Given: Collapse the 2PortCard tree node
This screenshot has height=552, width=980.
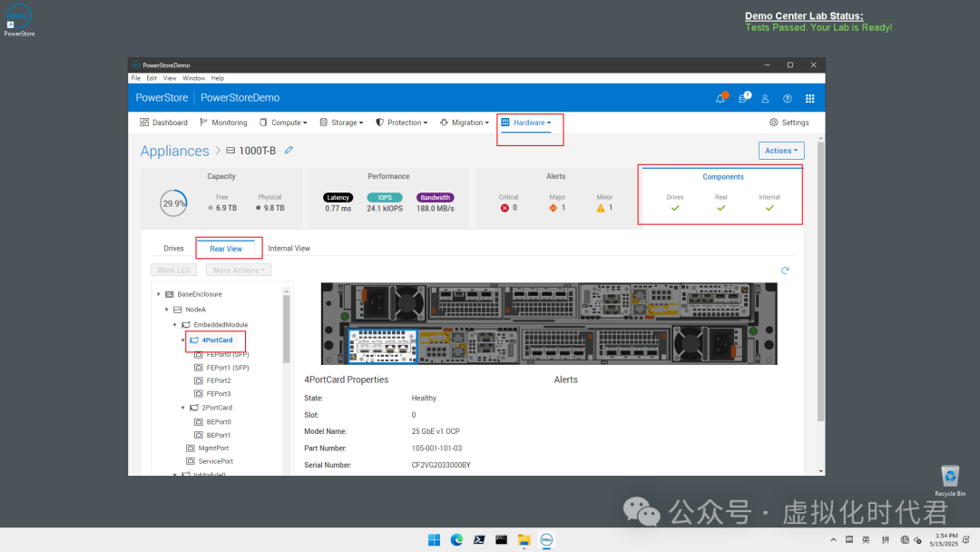Looking at the screenshot, I should click(183, 408).
